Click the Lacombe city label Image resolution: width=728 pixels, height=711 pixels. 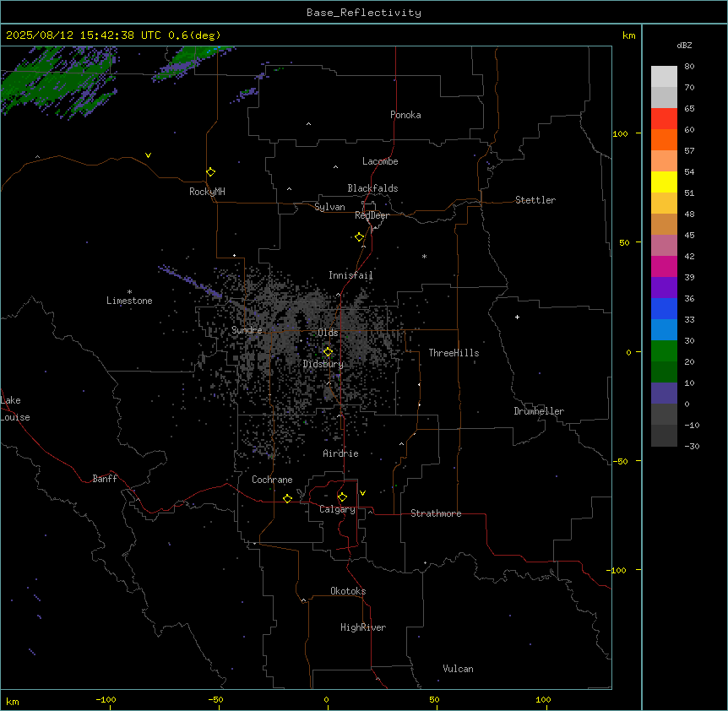pos(380,161)
